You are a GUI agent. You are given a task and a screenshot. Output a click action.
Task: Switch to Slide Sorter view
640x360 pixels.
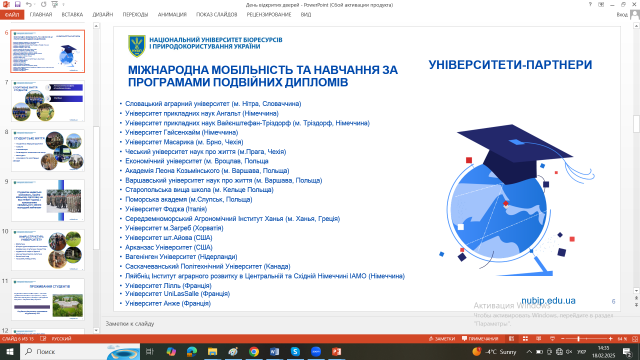(525, 339)
